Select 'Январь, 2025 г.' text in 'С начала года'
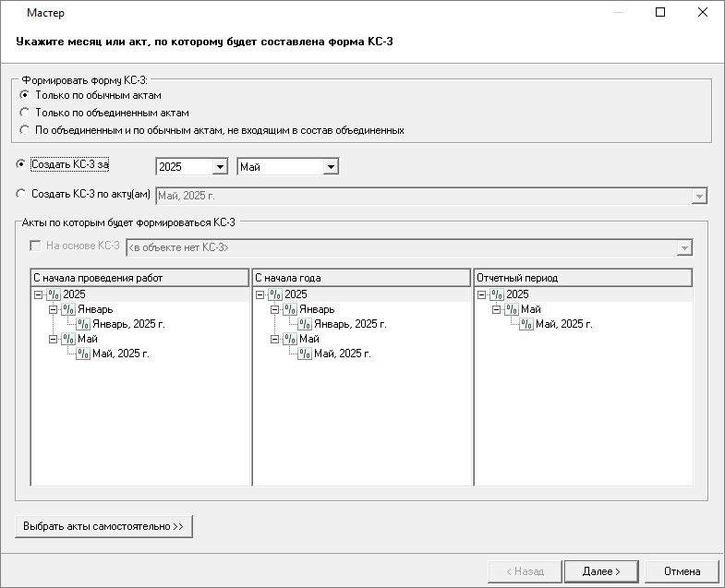Viewport: 725px width, 588px height. click(350, 324)
